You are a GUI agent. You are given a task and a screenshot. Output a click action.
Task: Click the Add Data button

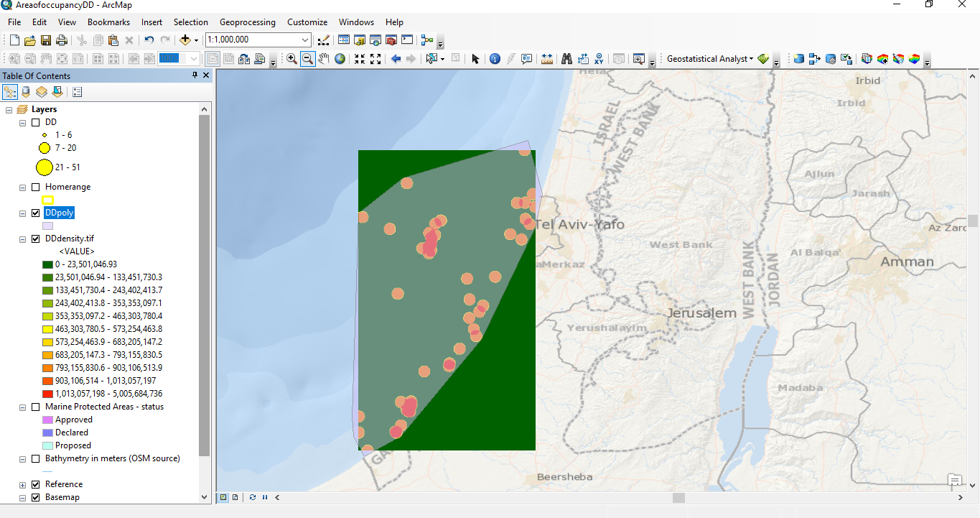click(x=185, y=40)
